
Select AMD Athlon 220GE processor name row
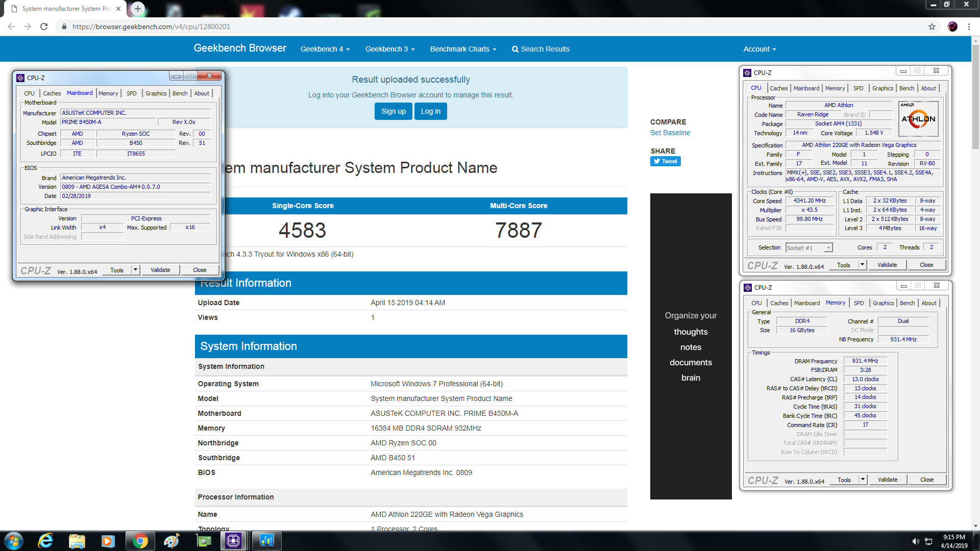411,514
